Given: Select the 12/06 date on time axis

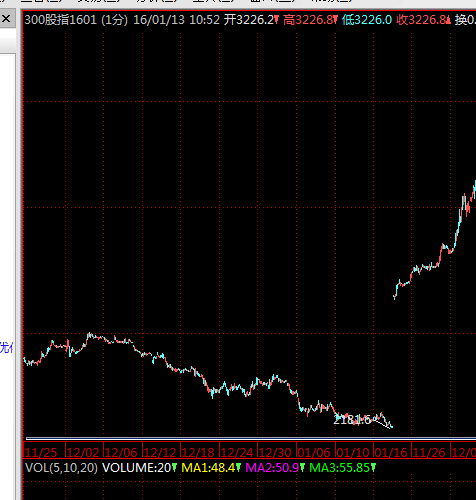Looking at the screenshot, I should point(121,452).
